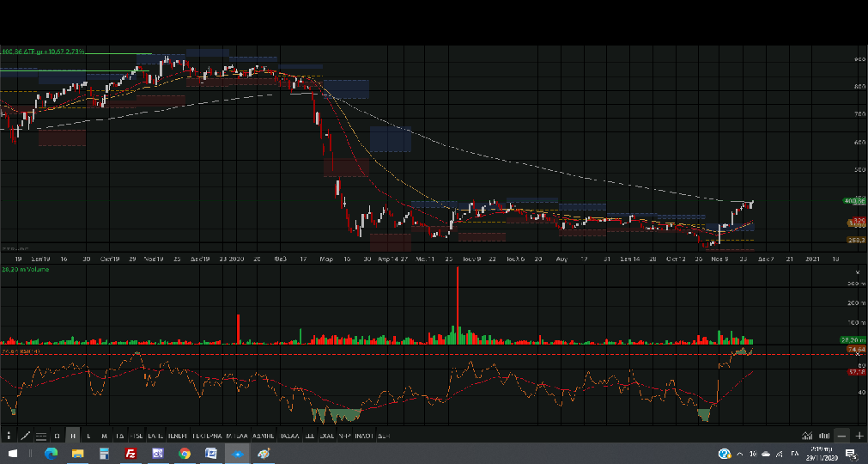868x464 pixels.
Task: Open the horizontal lines list icon
Action: pos(40,436)
